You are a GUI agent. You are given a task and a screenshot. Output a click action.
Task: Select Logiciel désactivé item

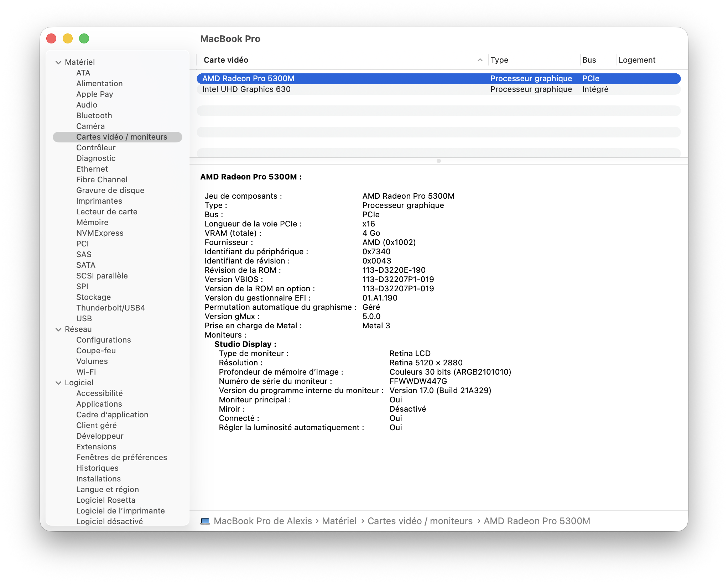coord(109,521)
